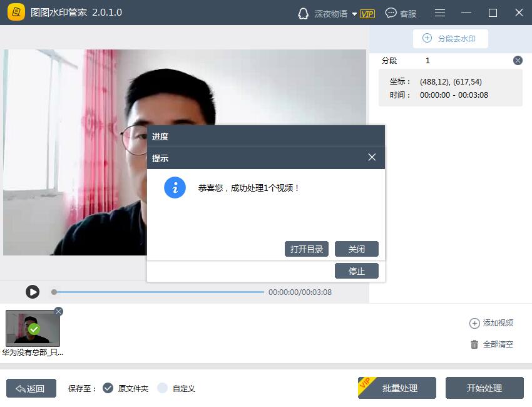
Task: Click the 分段 1 segment header
Action: pos(406,60)
